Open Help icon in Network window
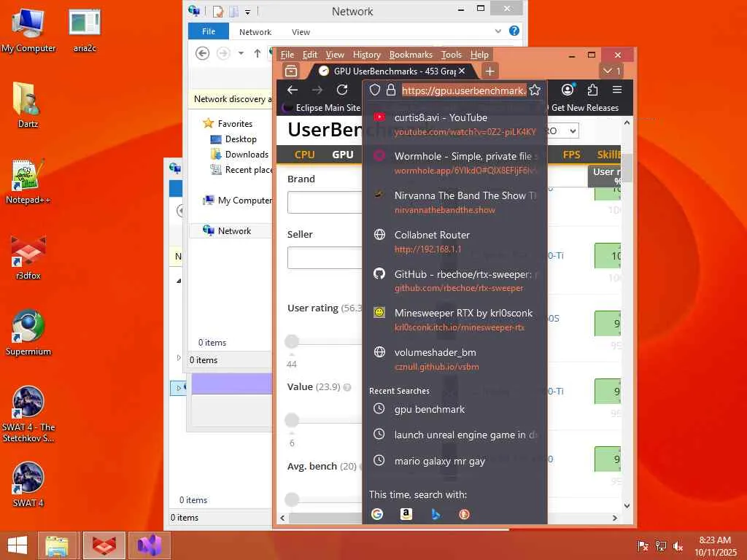 514,31
